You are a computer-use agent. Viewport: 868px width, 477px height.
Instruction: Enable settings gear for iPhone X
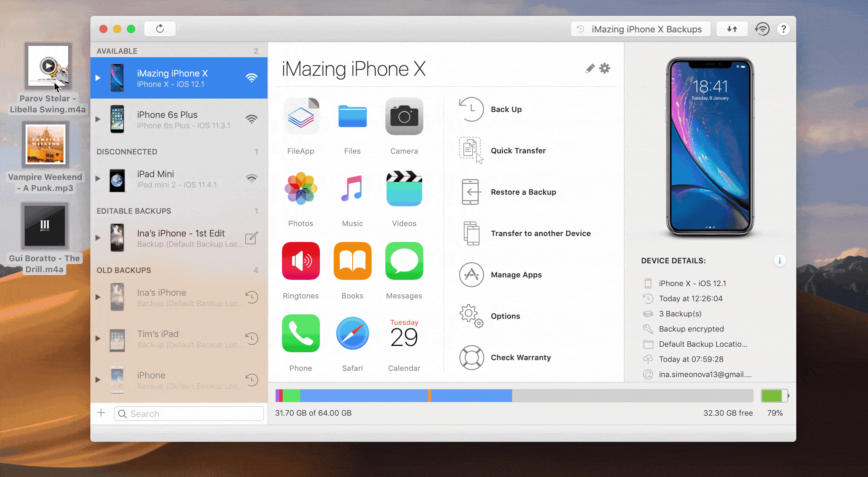tap(604, 69)
